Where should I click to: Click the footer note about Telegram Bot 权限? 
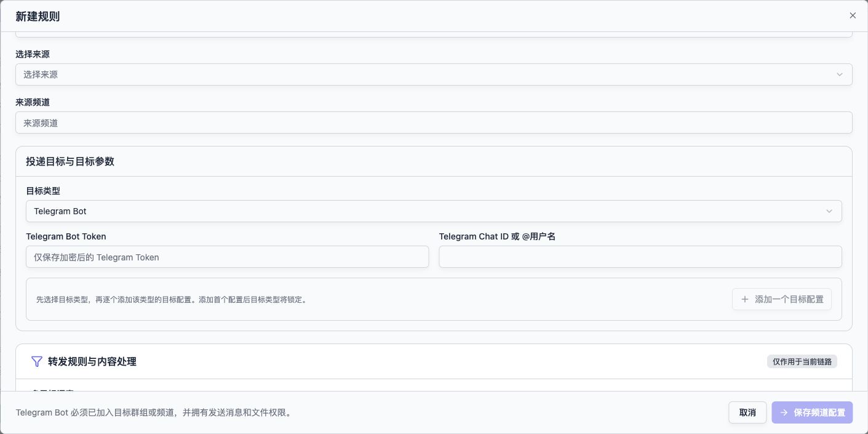point(153,412)
